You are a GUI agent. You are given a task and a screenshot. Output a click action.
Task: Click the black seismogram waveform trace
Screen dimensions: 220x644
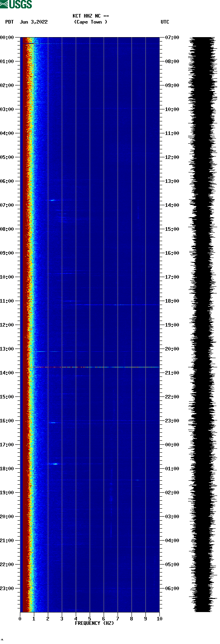pyautogui.click(x=203, y=325)
